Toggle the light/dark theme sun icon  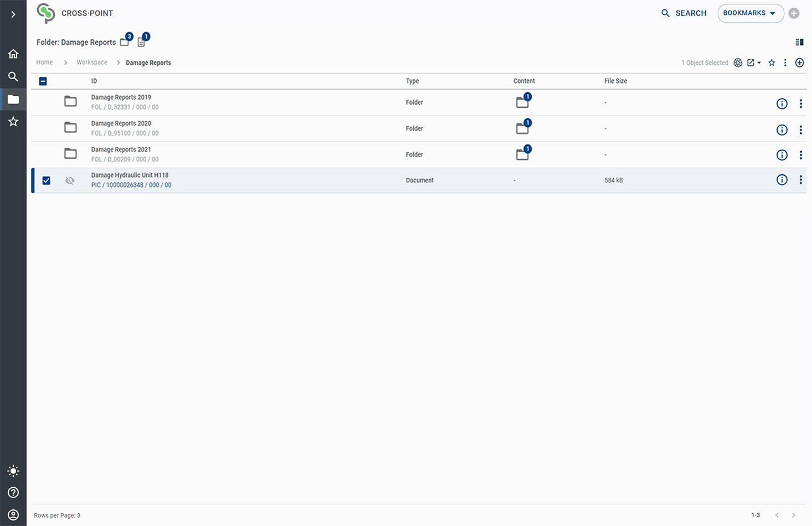tap(13, 471)
